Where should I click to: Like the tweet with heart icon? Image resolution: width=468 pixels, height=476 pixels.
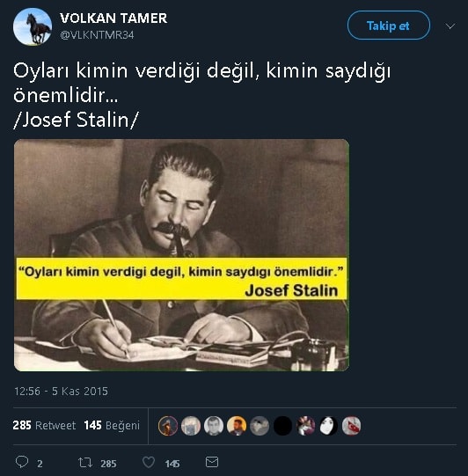point(149,462)
